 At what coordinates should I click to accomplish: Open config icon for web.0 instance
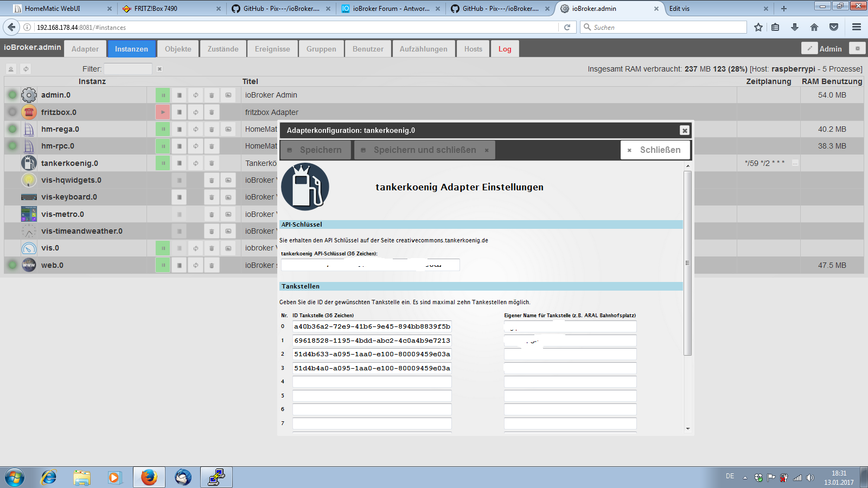point(179,265)
